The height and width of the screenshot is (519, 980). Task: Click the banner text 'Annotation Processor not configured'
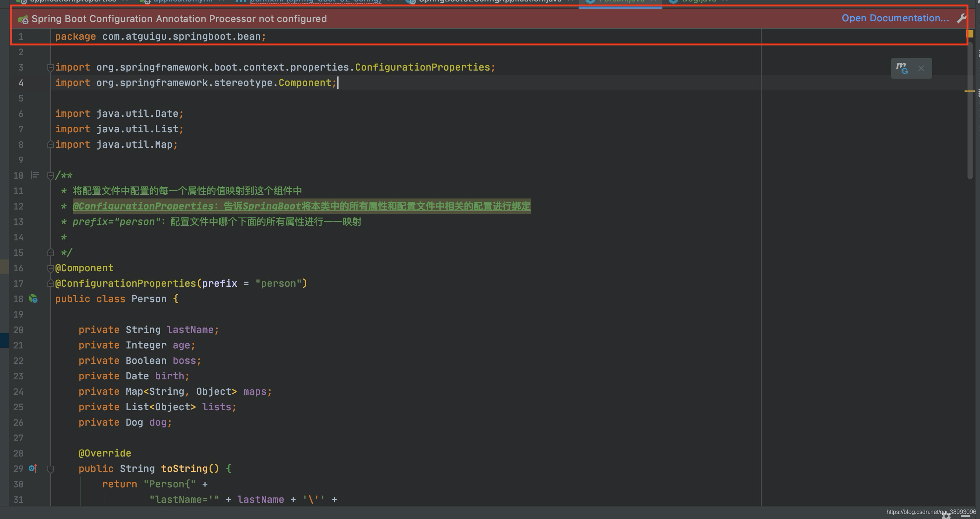[240, 19]
